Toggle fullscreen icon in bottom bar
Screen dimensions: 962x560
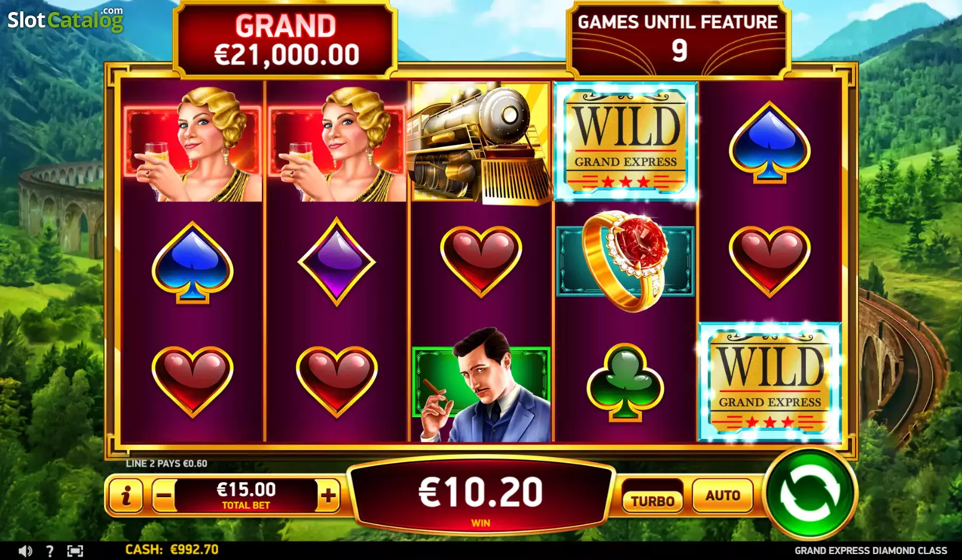[x=75, y=551]
